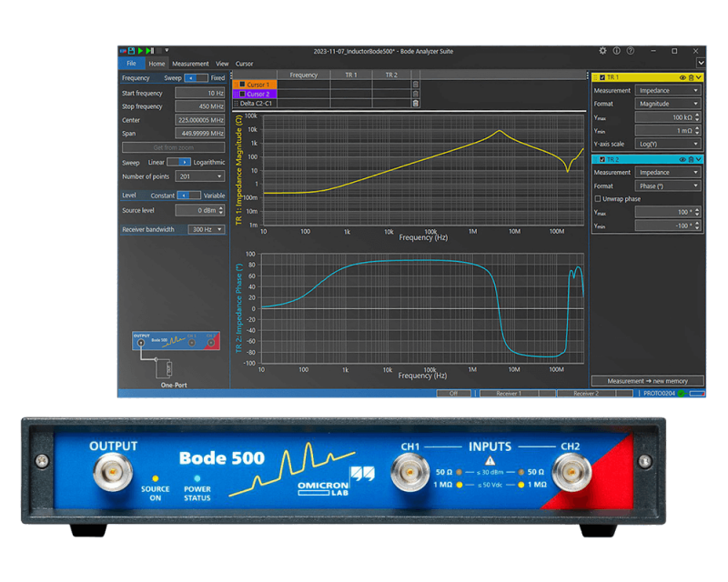Enable the Unwrap phase checkbox
This screenshot has width=728, height=582.
pyautogui.click(x=598, y=198)
